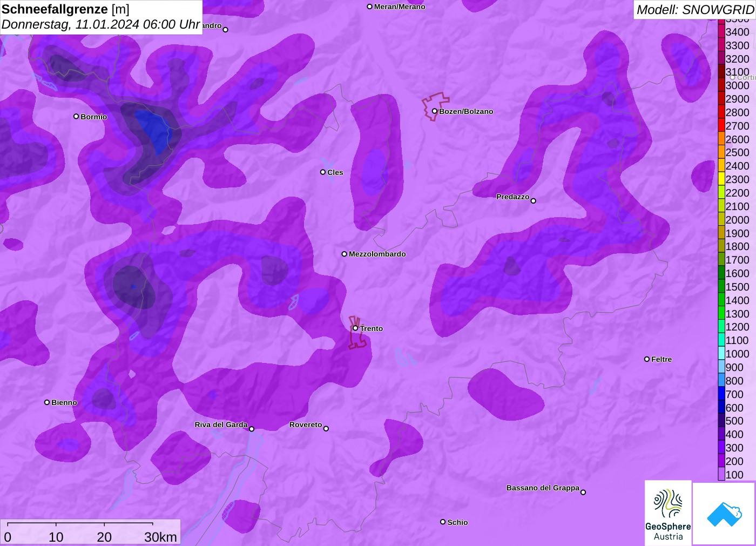The width and height of the screenshot is (756, 546).
Task: Click the Bassano del Grappa marker dot
Action: coord(583,492)
